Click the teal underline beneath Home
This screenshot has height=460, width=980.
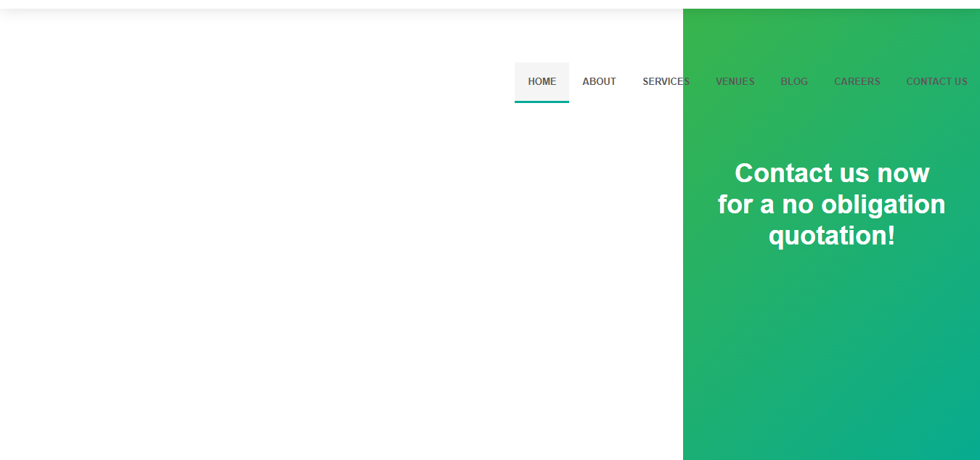(x=542, y=102)
